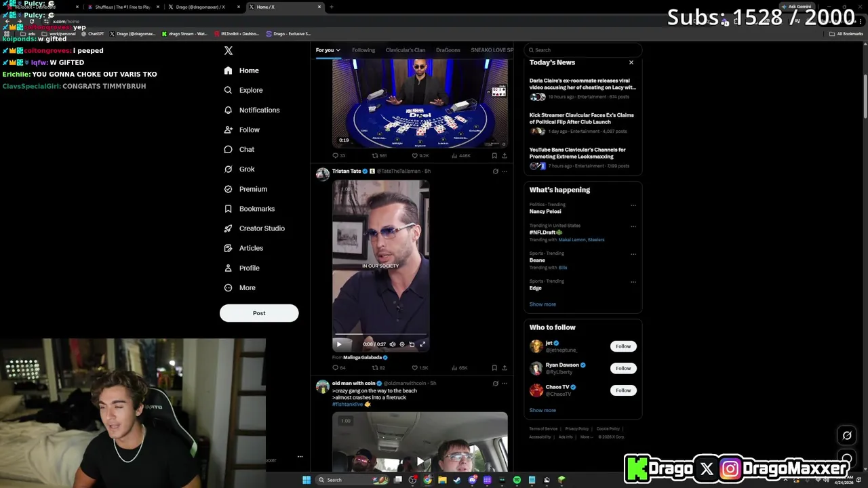
Task: Seek in Tristan Tate video progress bar
Action: 380,335
